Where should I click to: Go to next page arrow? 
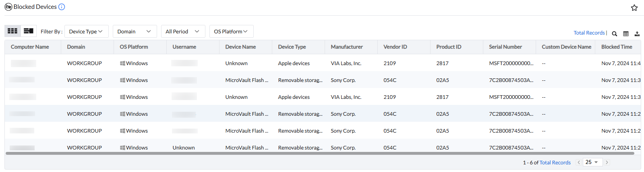[x=607, y=162]
